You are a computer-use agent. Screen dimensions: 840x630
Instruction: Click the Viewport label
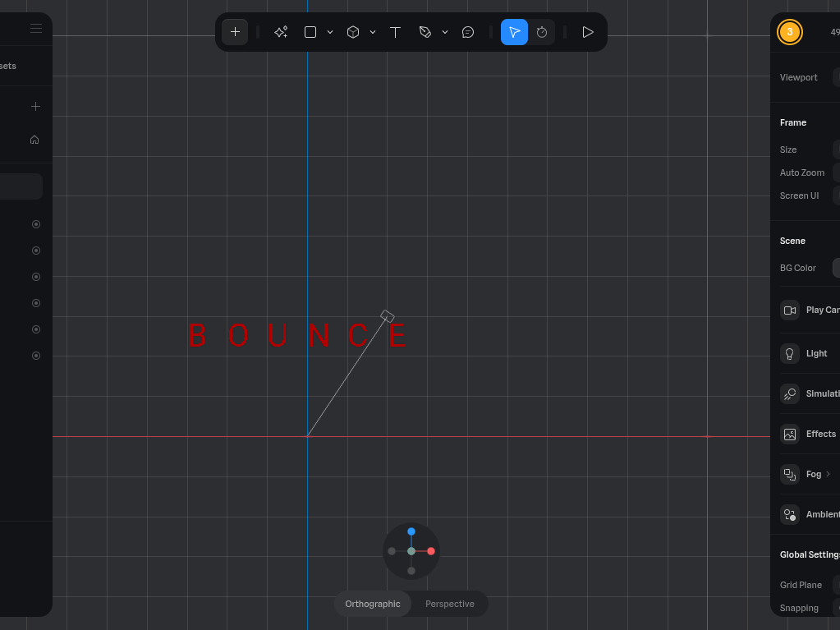[798, 78]
